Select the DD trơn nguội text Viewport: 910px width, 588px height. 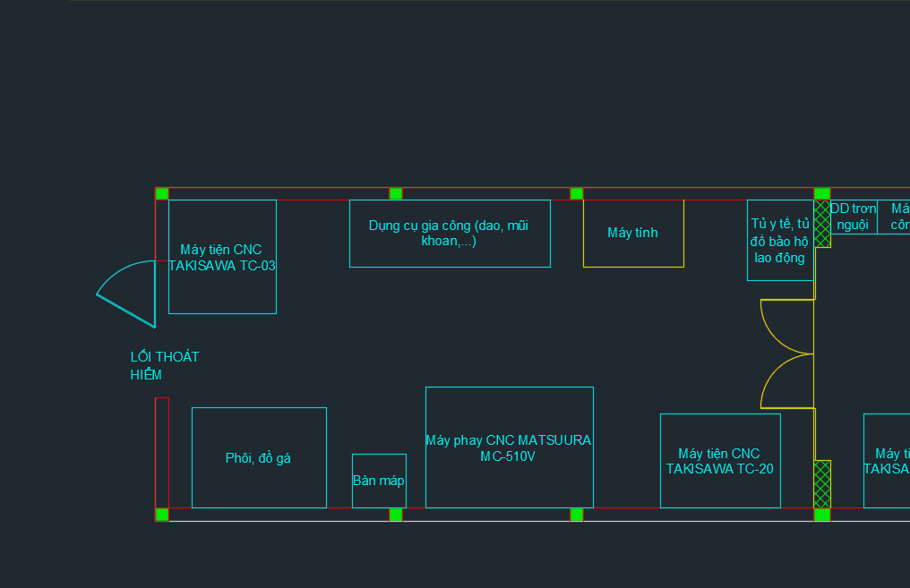(x=853, y=217)
